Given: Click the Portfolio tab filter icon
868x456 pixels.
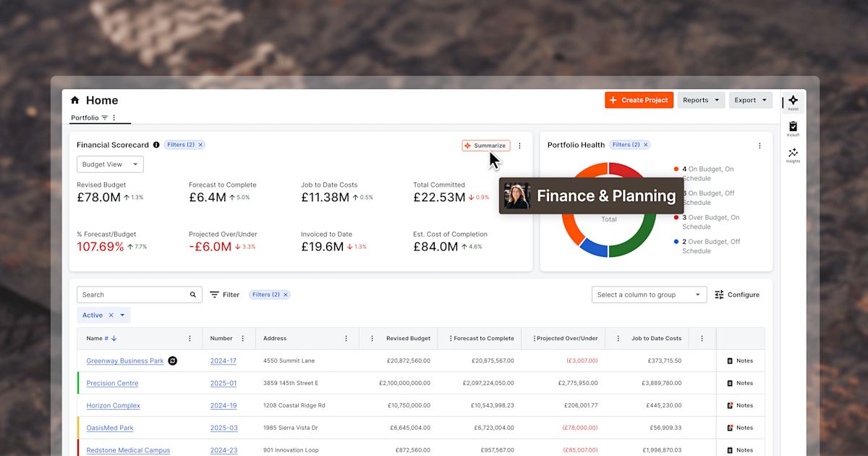Looking at the screenshot, I should click(104, 118).
